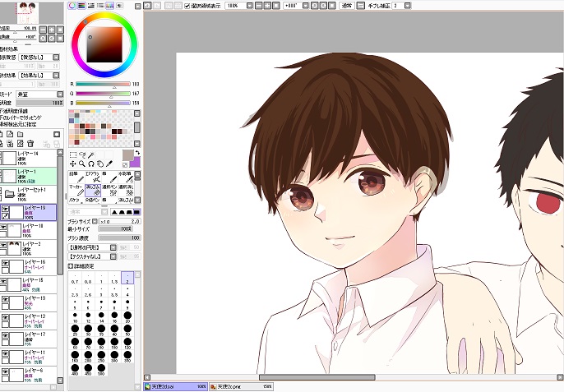Select the zoom magnifier tool
The width and height of the screenshot is (564, 392).
[82, 164]
